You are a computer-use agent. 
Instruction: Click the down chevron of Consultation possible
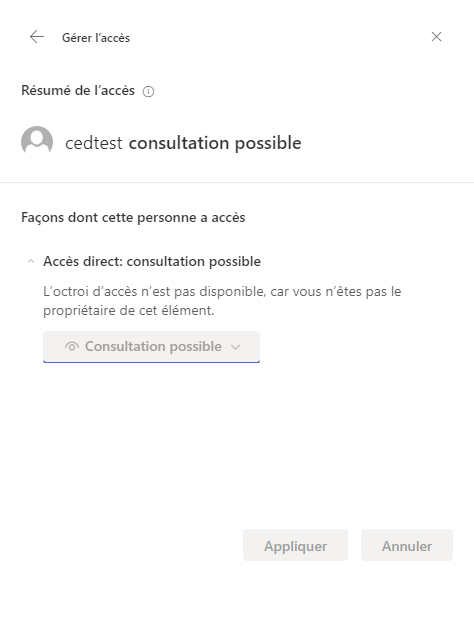point(235,347)
